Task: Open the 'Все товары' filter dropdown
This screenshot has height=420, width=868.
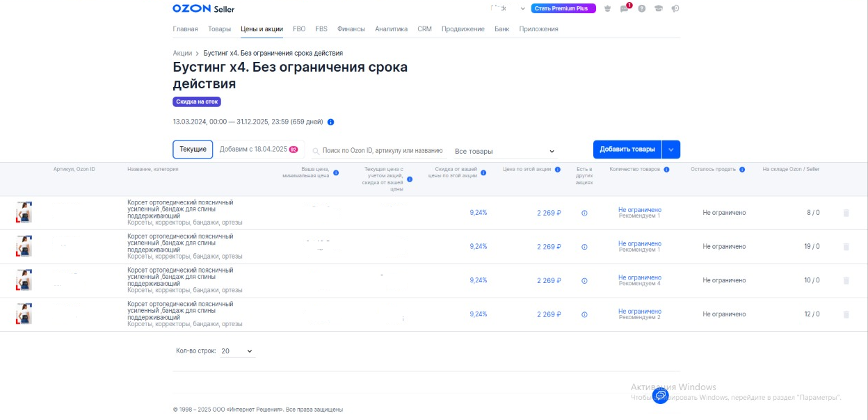Action: tap(505, 151)
